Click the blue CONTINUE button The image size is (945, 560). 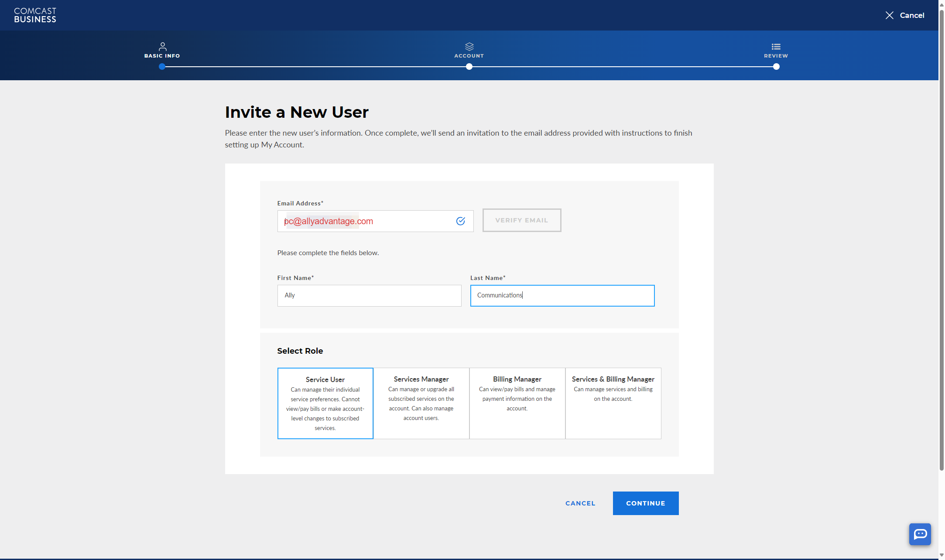pos(645,503)
